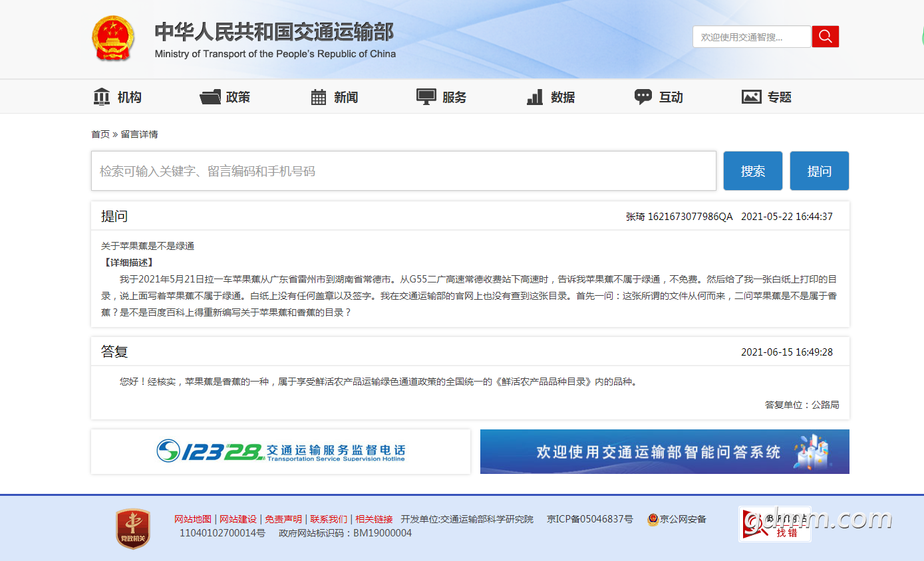Click the 答复 section heading
This screenshot has width=924, height=561.
point(114,352)
